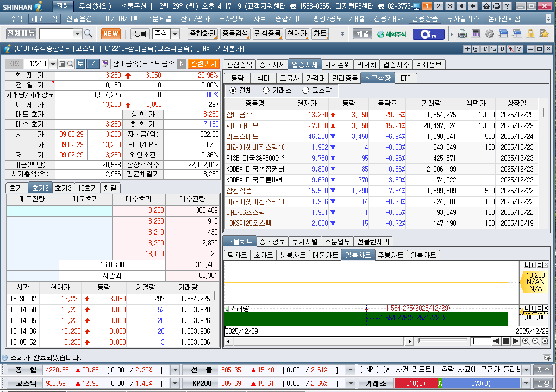Image resolution: width=556 pixels, height=392 pixels.
Task: Open the 전체메뉴 search dropdown arrow
Action: [78, 34]
